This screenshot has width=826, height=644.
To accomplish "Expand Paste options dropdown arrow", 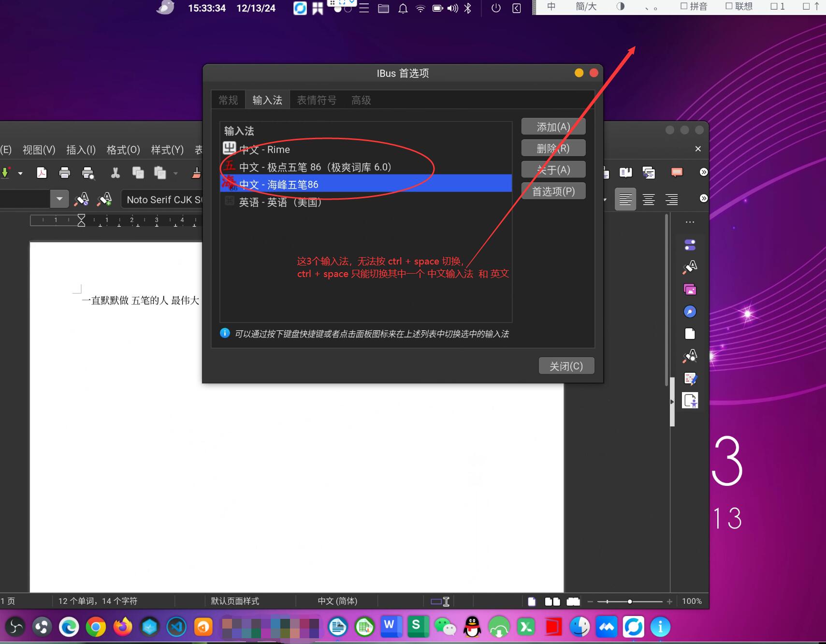I will (175, 173).
